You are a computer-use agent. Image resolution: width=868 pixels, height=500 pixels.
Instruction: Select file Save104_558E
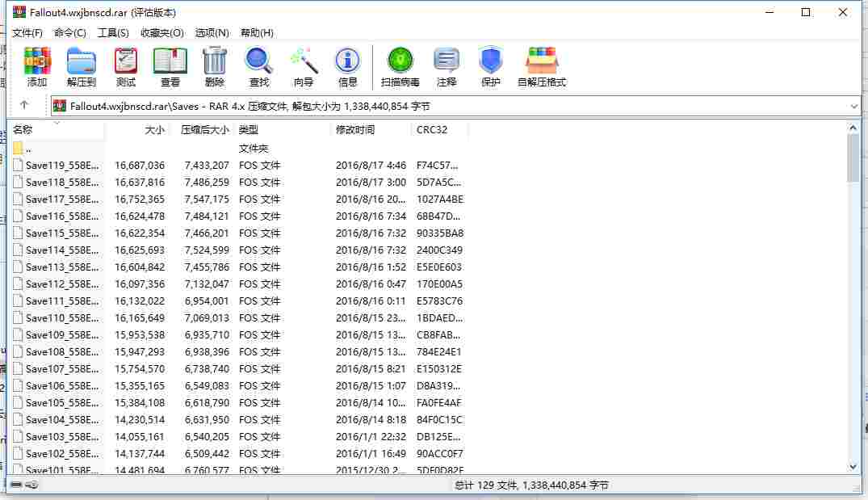62,420
